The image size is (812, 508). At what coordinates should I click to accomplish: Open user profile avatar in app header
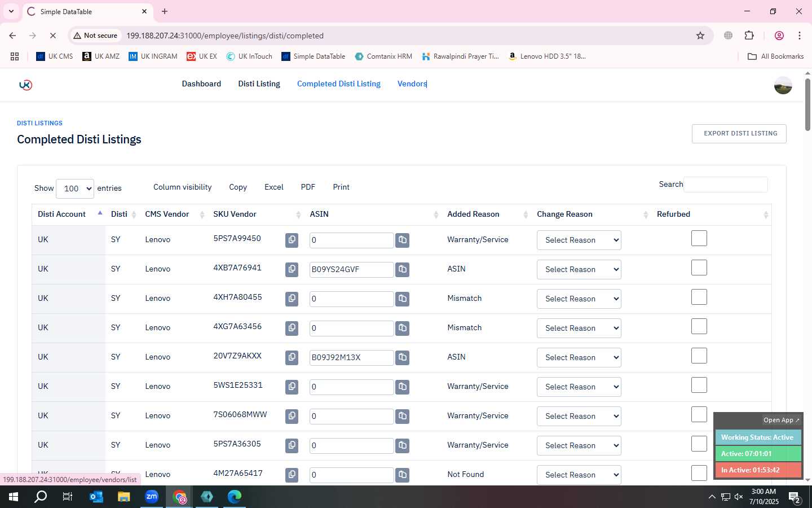tap(783, 85)
